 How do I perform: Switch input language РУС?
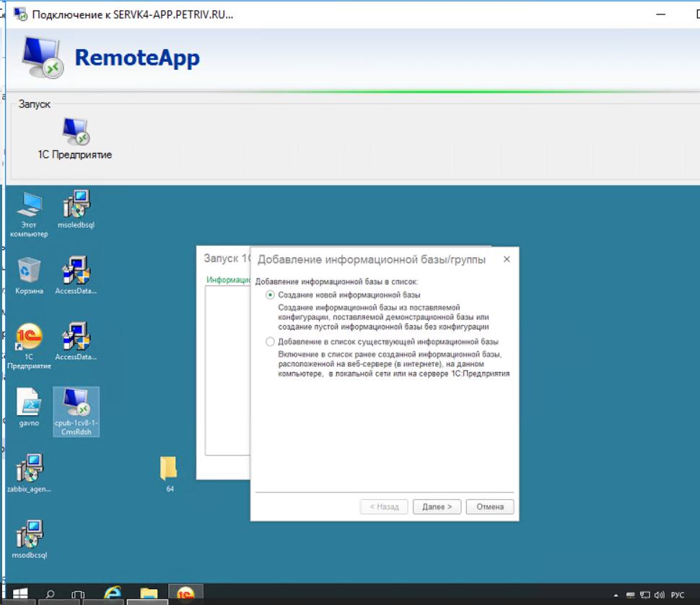(x=678, y=595)
